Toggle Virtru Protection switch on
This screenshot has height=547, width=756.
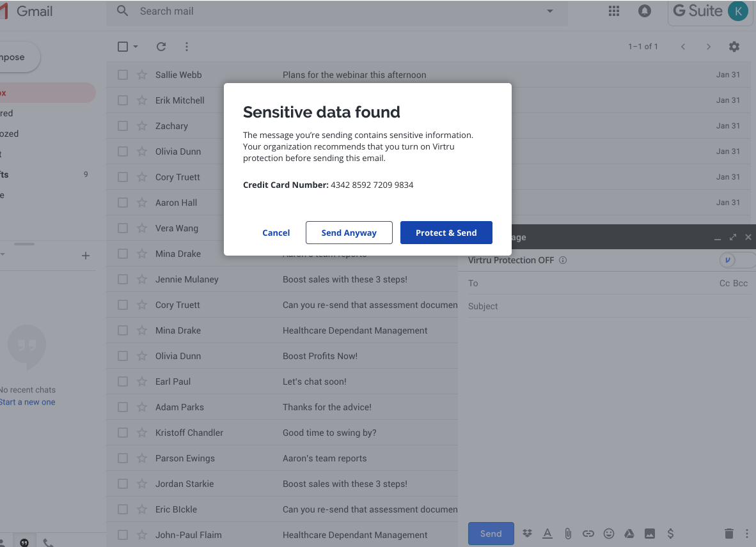pyautogui.click(x=737, y=260)
